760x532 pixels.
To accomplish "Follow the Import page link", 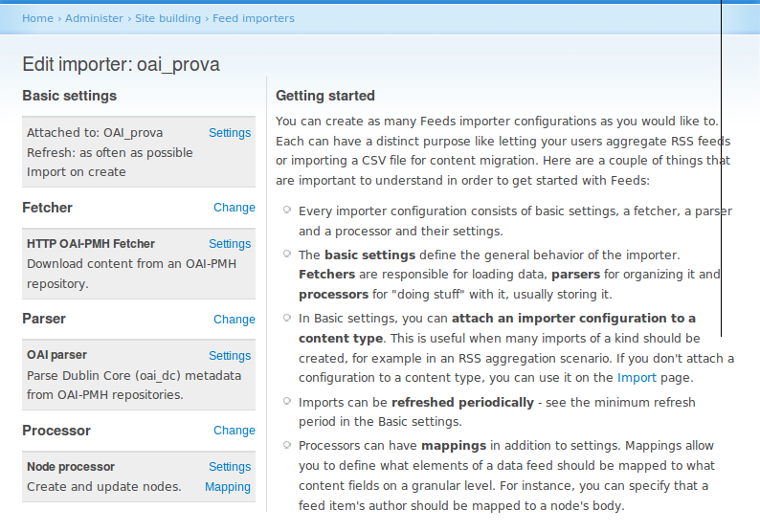I will [637, 378].
